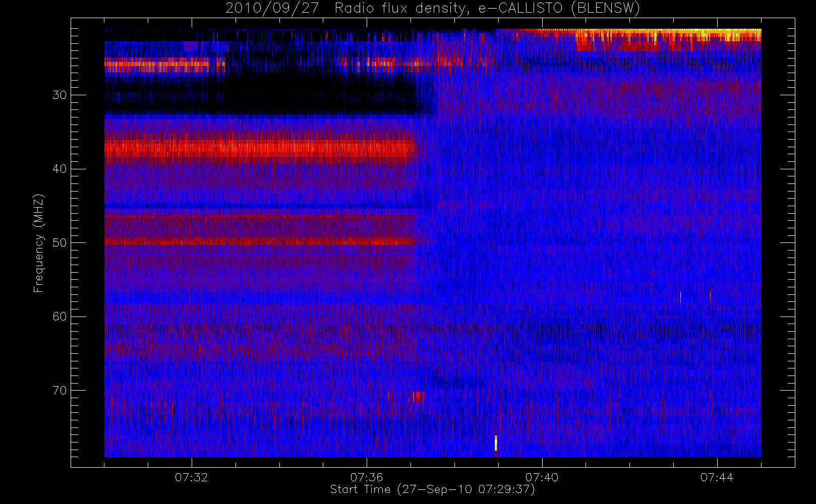The height and width of the screenshot is (504, 816).
Task: Click the 30 frequency tick label
Action: point(60,95)
